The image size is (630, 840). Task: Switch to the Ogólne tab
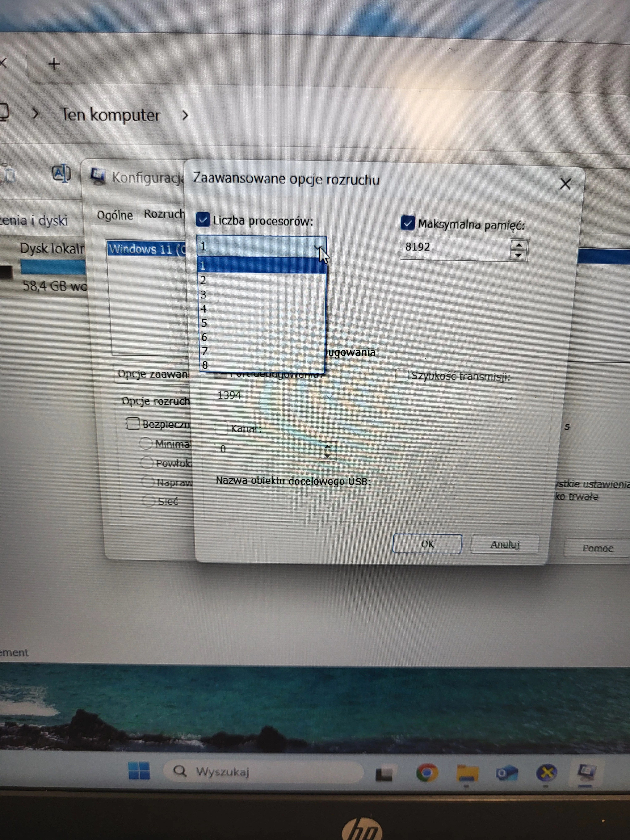[115, 215]
